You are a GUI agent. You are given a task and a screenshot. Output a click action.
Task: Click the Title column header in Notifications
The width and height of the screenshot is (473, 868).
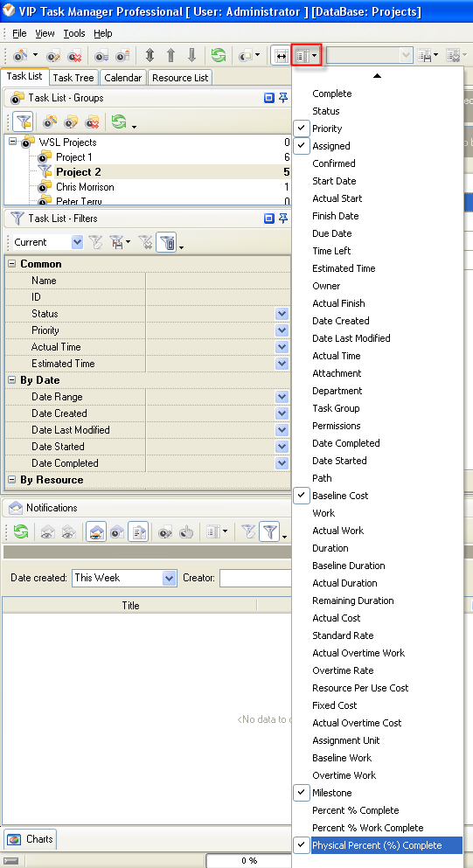click(x=130, y=606)
